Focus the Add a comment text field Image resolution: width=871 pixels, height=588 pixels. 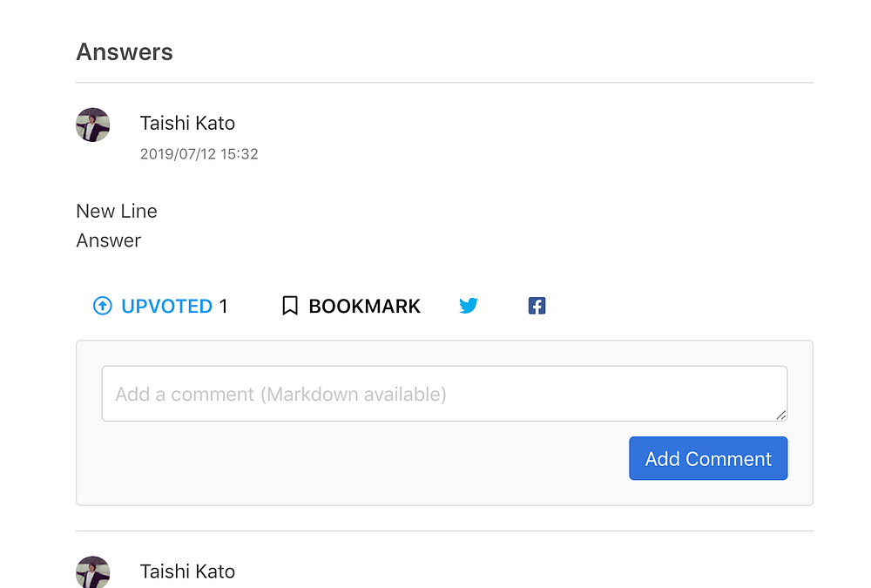(435, 394)
